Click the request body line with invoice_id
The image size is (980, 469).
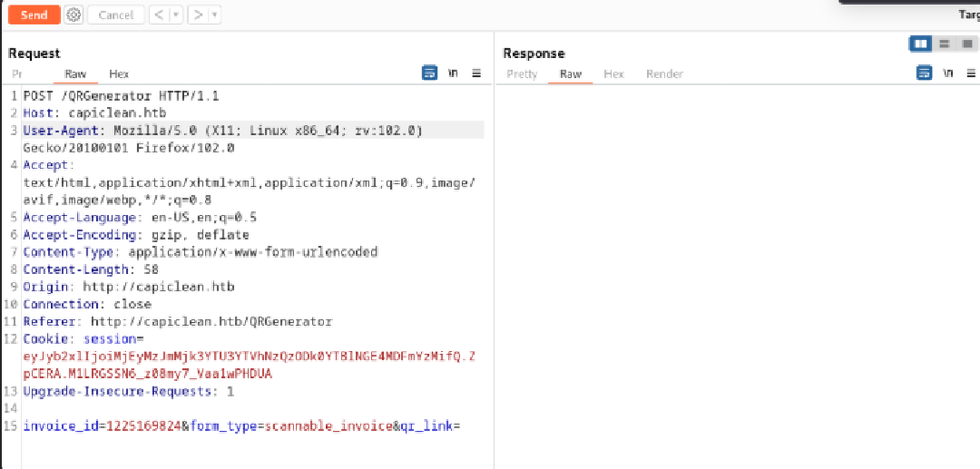coord(242,425)
